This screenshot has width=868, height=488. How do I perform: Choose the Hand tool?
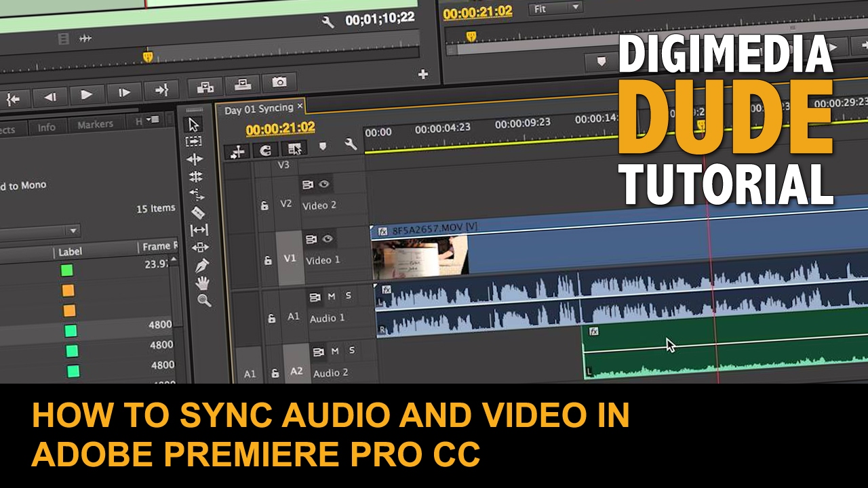tap(203, 283)
